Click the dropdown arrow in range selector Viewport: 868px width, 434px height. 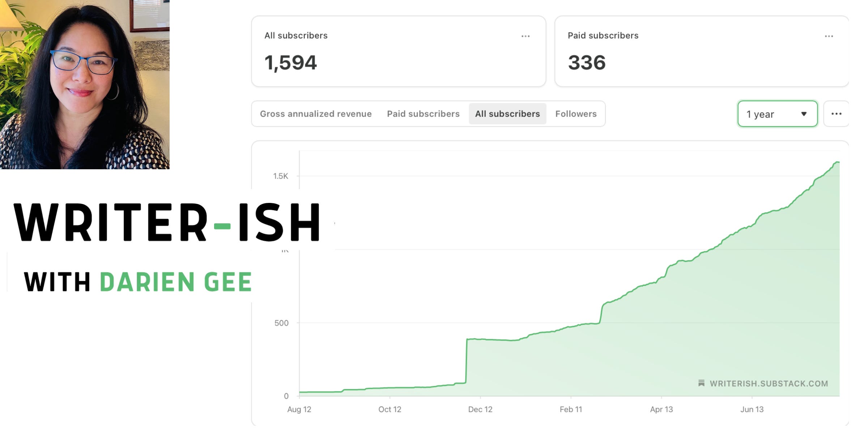(804, 114)
